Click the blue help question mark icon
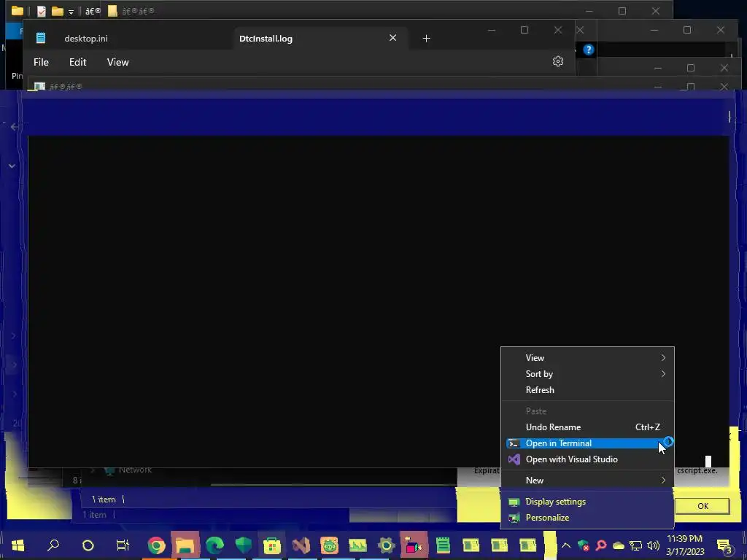Viewport: 747px width, 560px height. [x=589, y=50]
